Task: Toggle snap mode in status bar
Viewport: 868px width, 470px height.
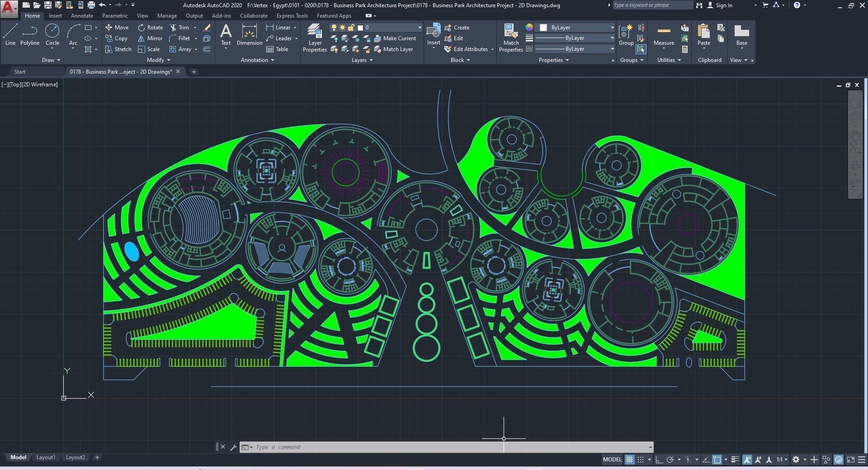Action: tap(641, 460)
